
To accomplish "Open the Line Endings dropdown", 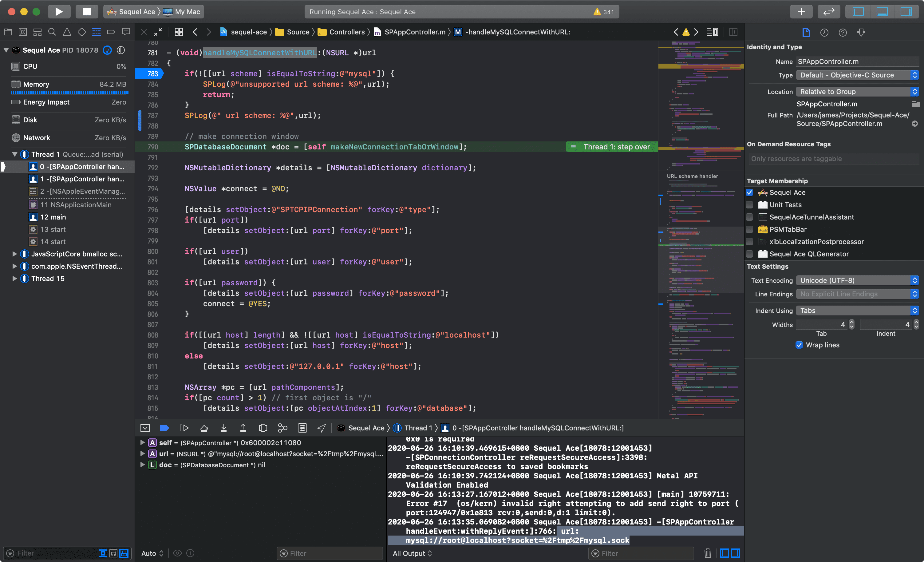I will point(857,294).
